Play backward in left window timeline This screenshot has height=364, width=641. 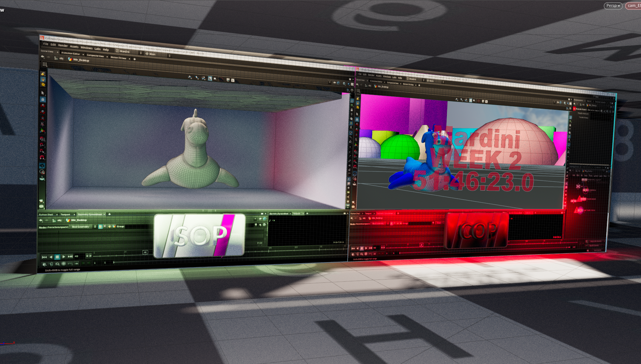pyautogui.click(x=51, y=257)
